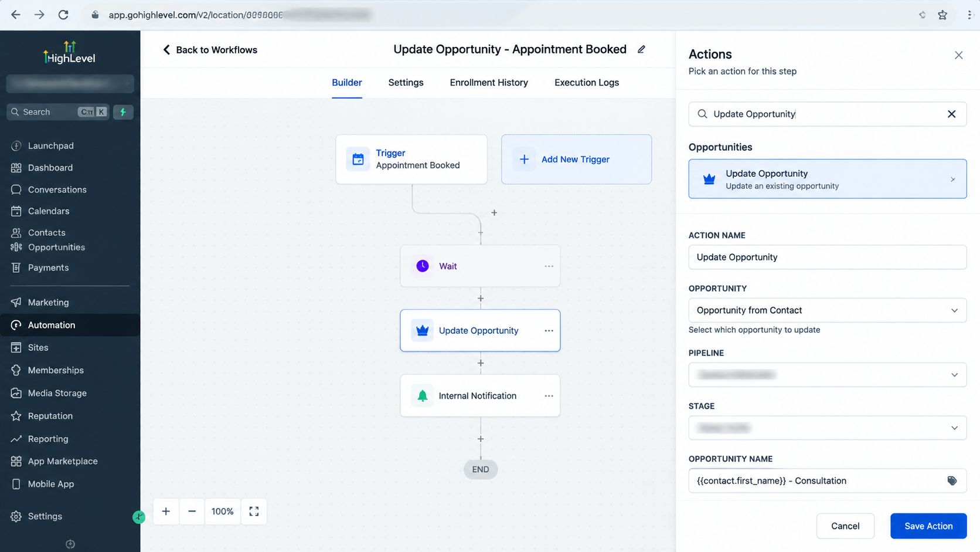The height and width of the screenshot is (552, 980).
Task: Click the Wait step clock icon
Action: 422,266
